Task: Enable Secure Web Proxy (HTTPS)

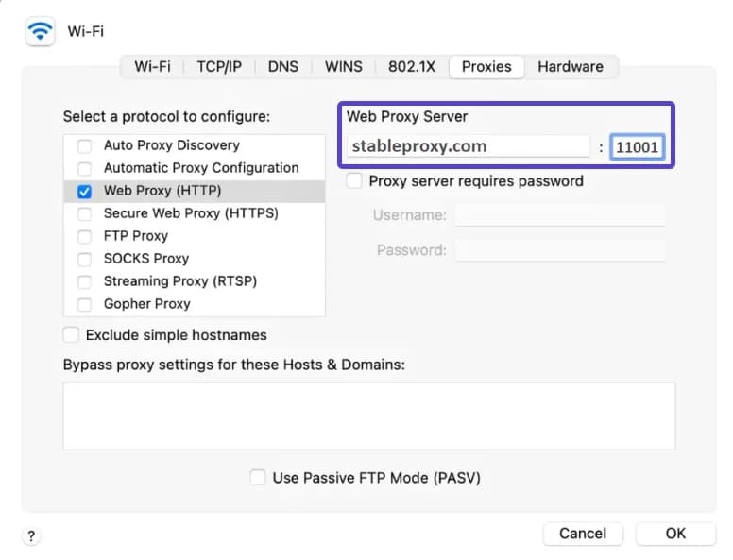Action: click(x=85, y=213)
